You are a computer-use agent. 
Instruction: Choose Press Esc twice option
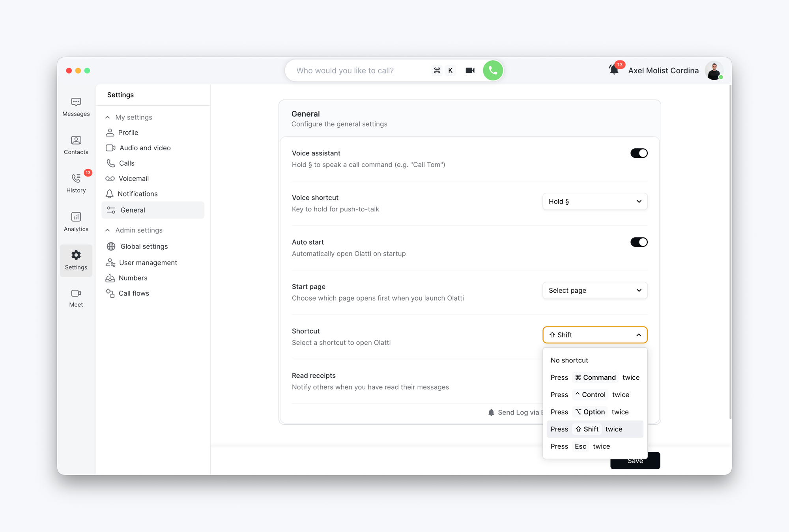595,446
